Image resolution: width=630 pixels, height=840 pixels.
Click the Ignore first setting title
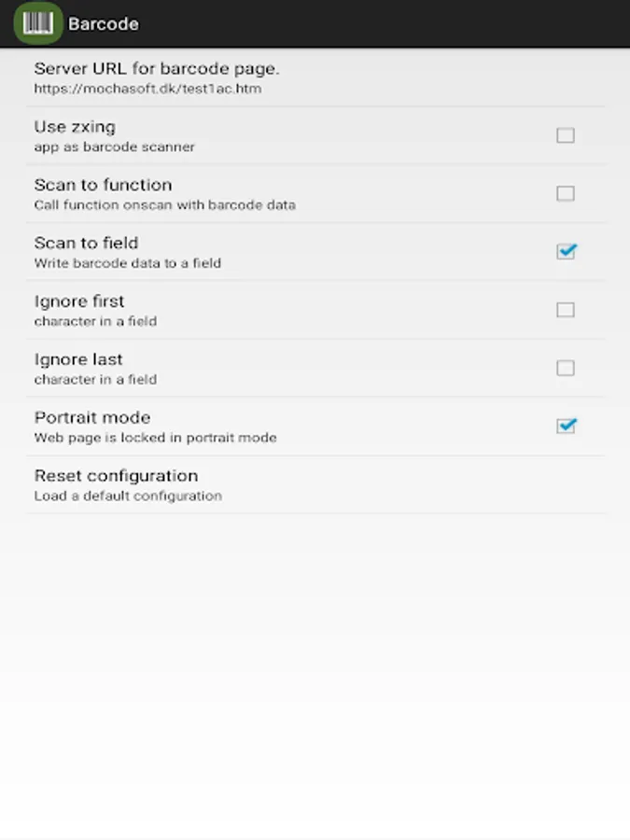79,301
